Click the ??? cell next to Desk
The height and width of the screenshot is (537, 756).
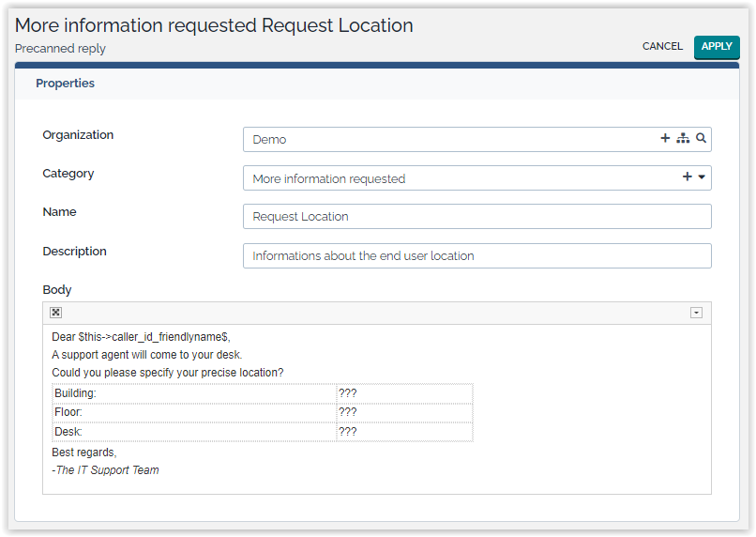403,432
